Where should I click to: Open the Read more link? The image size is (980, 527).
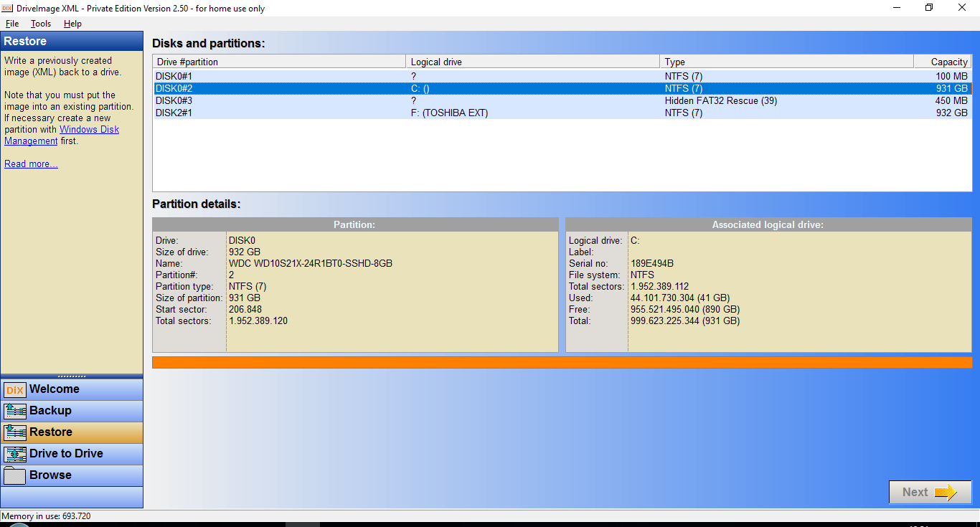coord(31,164)
